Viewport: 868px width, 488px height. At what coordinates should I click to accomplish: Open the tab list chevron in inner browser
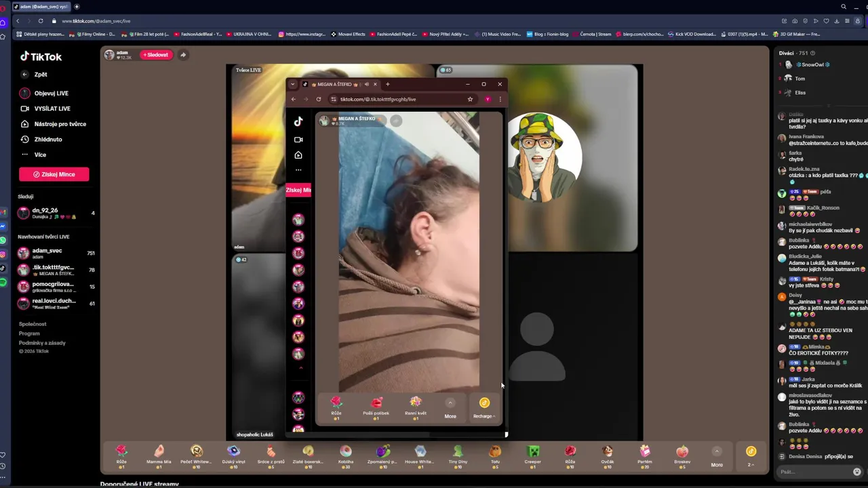[292, 84]
